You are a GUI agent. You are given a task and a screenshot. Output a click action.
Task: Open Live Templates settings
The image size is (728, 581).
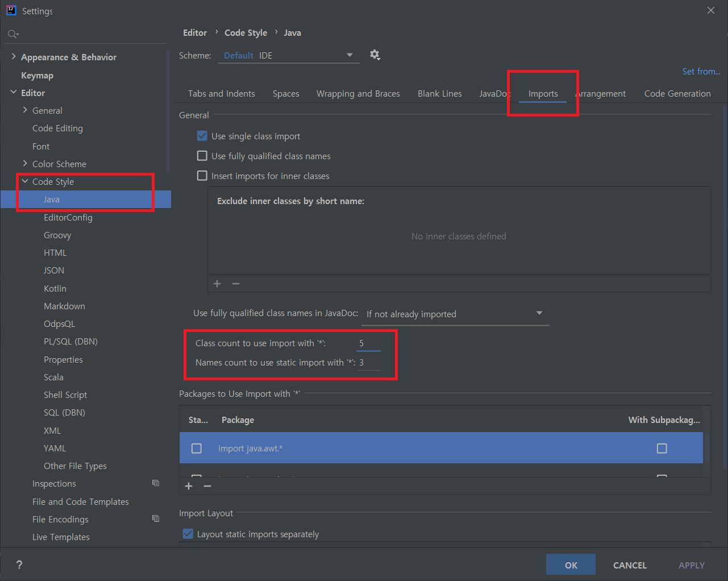pos(61,537)
